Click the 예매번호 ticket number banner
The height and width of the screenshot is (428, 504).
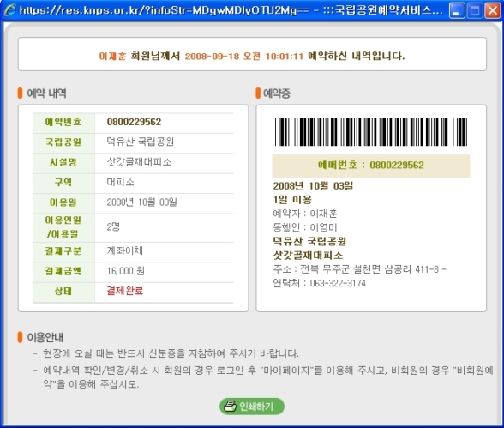point(371,166)
